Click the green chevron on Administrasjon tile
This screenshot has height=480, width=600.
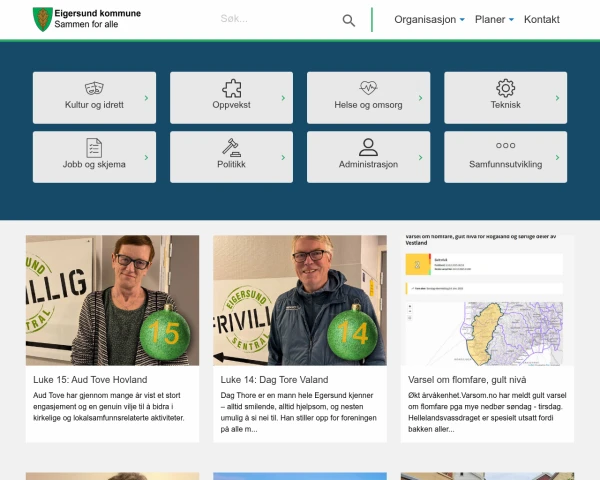point(420,157)
